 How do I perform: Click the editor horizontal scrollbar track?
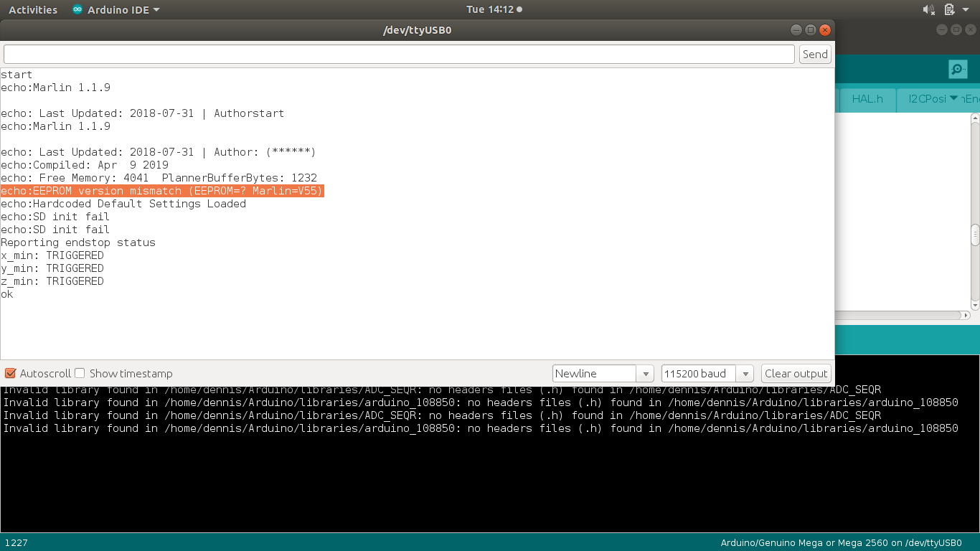click(897, 315)
